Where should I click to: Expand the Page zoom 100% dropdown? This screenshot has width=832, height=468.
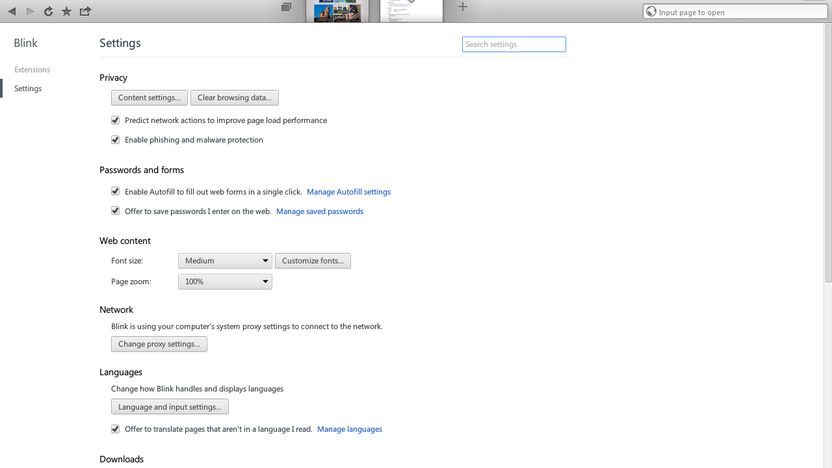[x=225, y=281]
